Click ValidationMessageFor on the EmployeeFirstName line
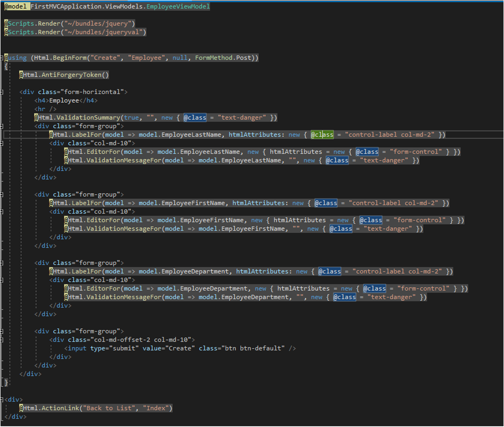The width and height of the screenshot is (504, 427). coord(124,229)
